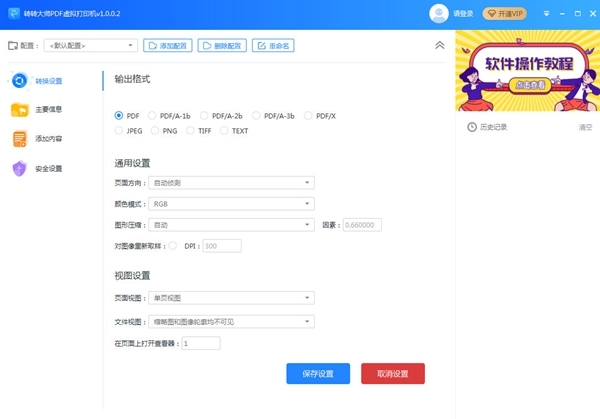Select the TIFF format radio

tap(190, 131)
